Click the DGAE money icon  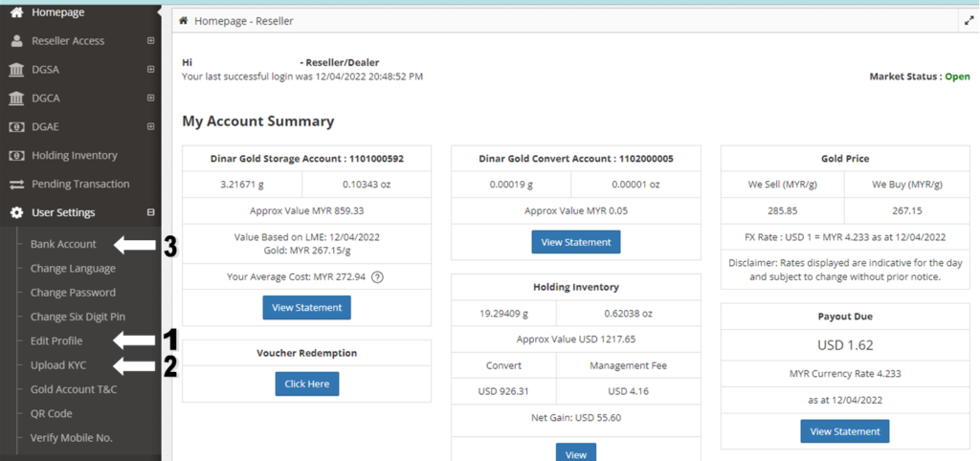pyautogui.click(x=16, y=126)
